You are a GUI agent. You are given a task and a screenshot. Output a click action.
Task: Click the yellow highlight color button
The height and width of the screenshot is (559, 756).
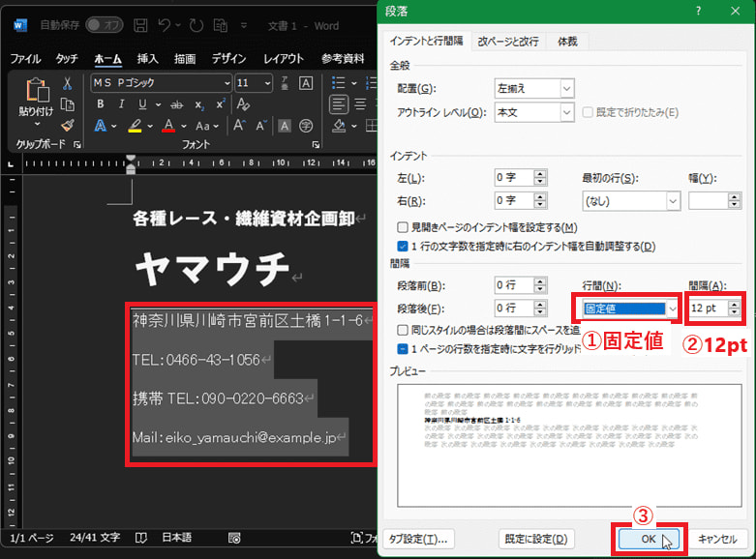coord(136,127)
